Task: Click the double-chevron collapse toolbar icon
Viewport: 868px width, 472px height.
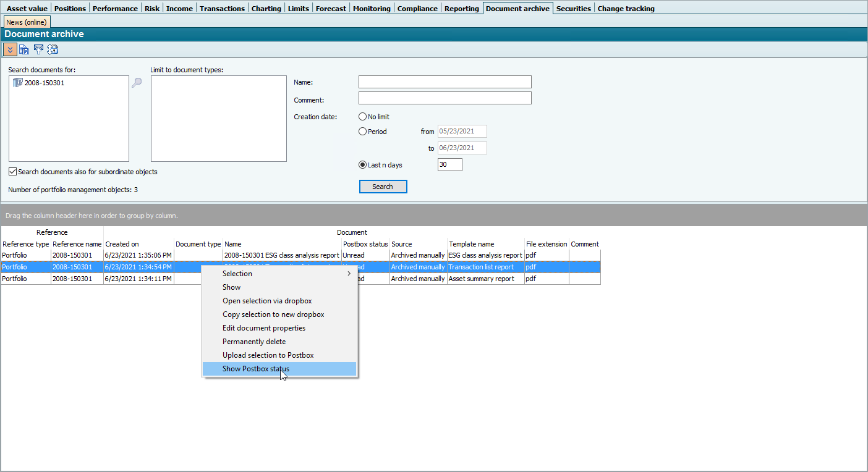Action: point(10,49)
